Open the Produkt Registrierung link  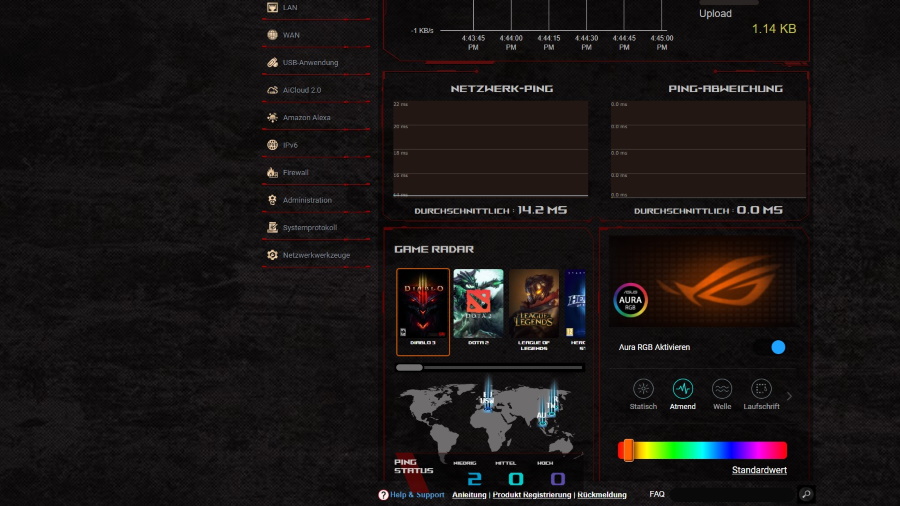[532, 495]
